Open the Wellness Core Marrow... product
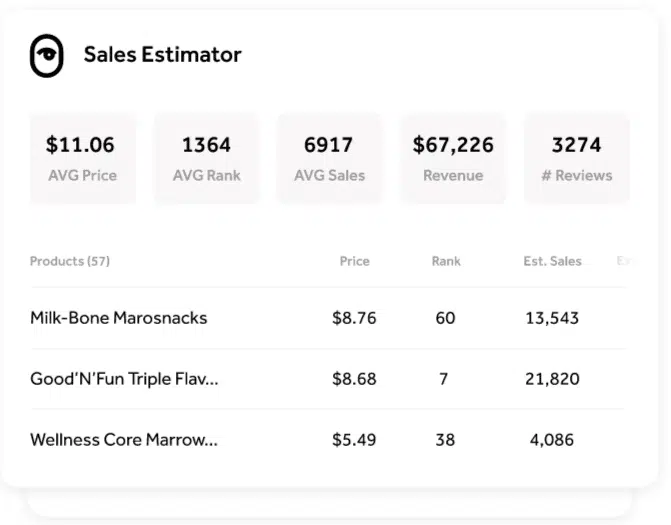Screen dimensions: 671x525 click(124, 439)
